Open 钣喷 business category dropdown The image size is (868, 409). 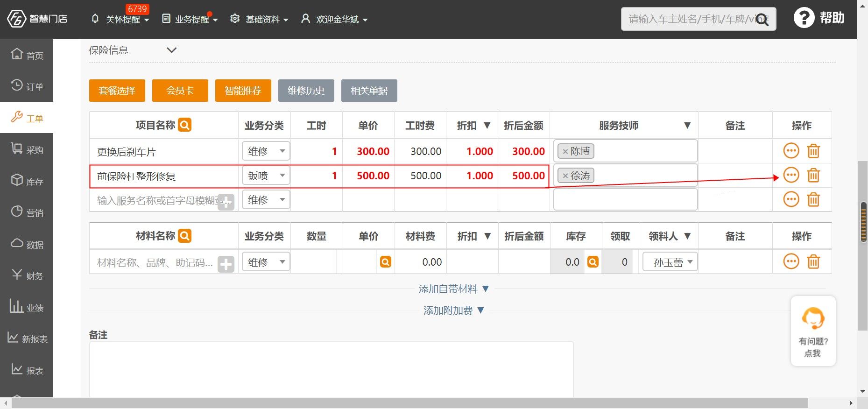tap(266, 175)
